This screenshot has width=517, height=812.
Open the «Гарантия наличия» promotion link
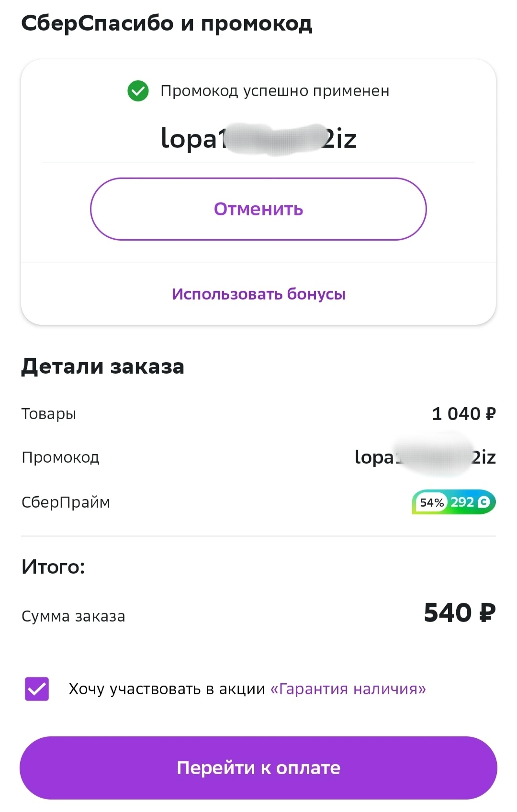click(348, 689)
